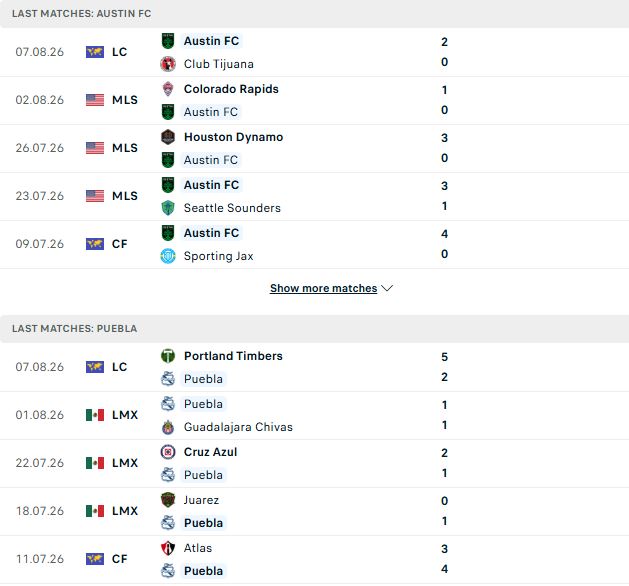This screenshot has height=586, width=629.
Task: Click Puebla crest in the 11.07.26 match
Action: coord(168,571)
